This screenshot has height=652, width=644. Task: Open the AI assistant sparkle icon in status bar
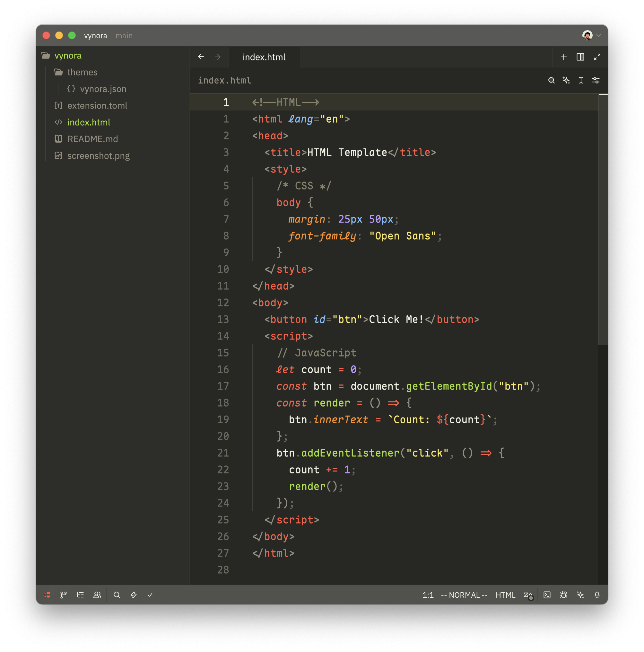(x=580, y=595)
